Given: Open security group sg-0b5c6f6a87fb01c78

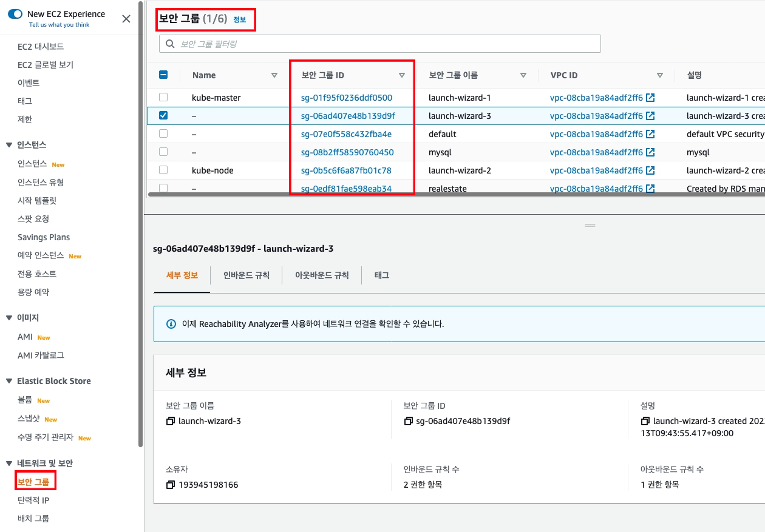Looking at the screenshot, I should [x=346, y=170].
